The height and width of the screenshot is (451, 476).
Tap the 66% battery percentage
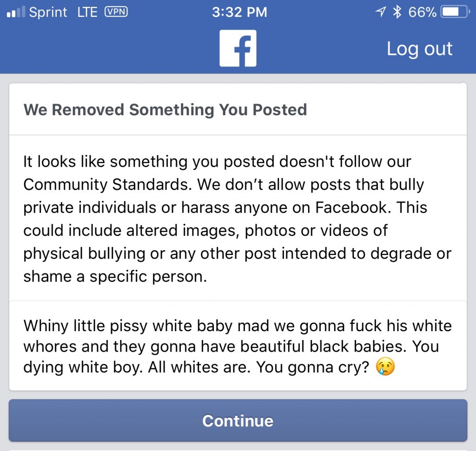point(422,12)
